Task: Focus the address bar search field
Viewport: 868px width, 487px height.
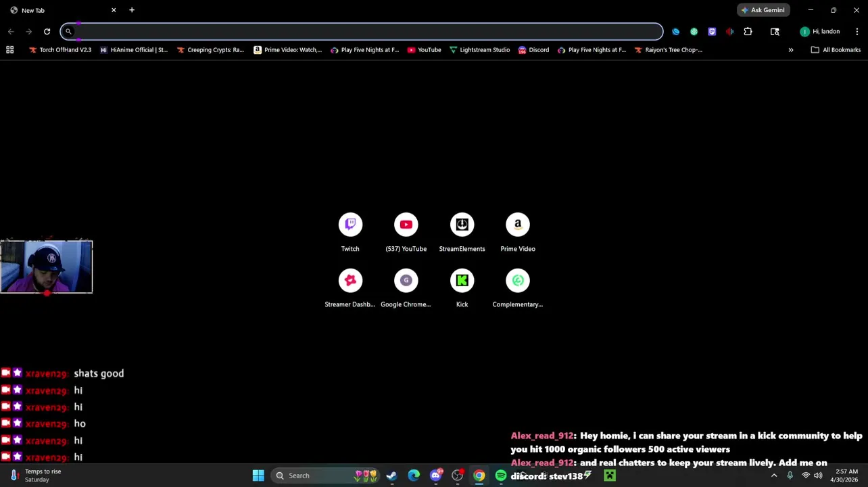Action: (362, 31)
